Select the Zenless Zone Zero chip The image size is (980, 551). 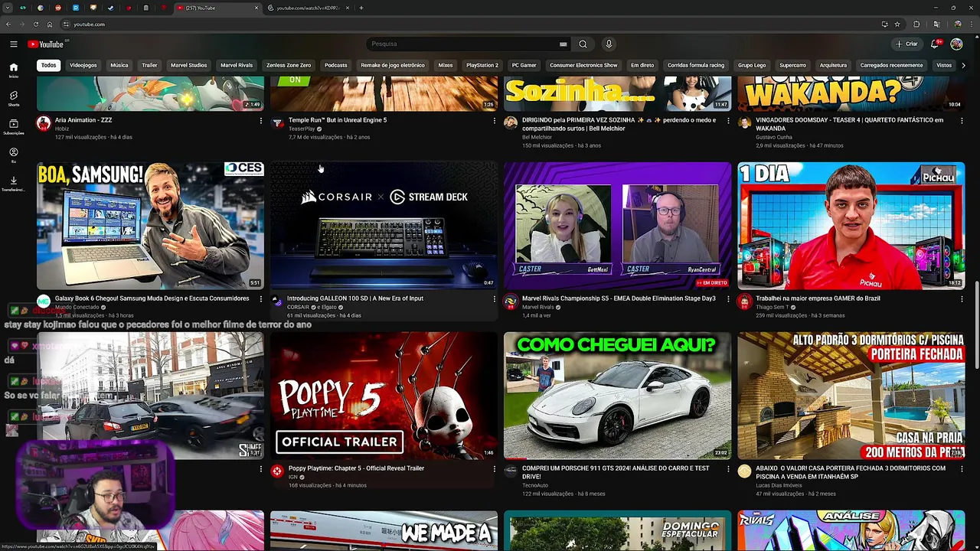pyautogui.click(x=289, y=65)
